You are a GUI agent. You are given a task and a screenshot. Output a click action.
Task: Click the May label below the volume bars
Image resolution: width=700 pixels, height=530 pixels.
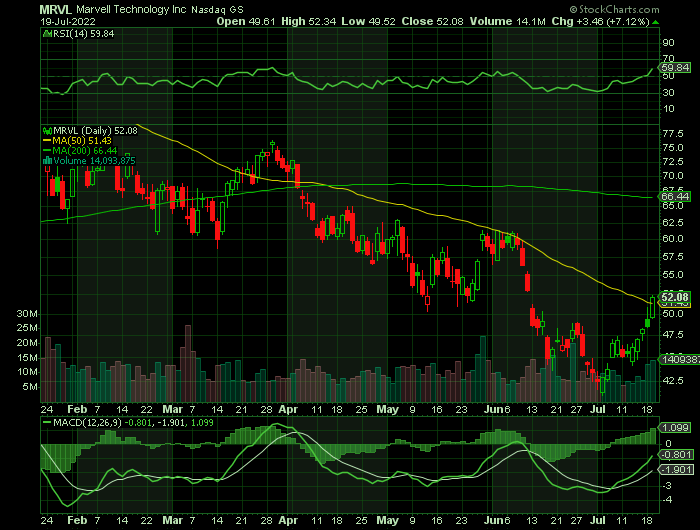pos(388,409)
